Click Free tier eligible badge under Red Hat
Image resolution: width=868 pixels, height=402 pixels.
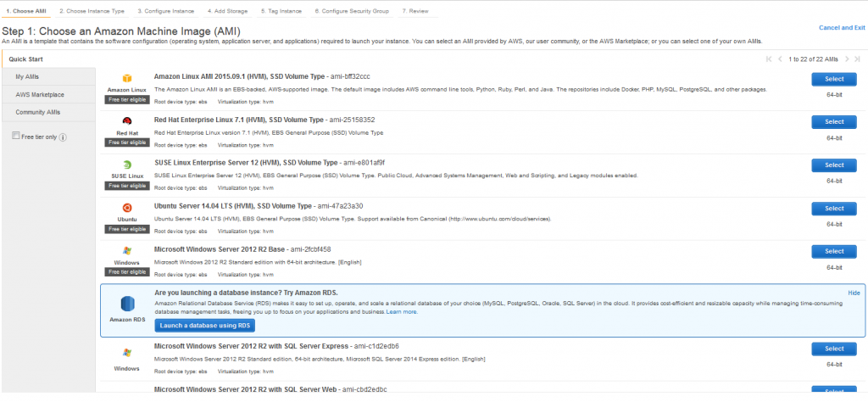click(127, 142)
